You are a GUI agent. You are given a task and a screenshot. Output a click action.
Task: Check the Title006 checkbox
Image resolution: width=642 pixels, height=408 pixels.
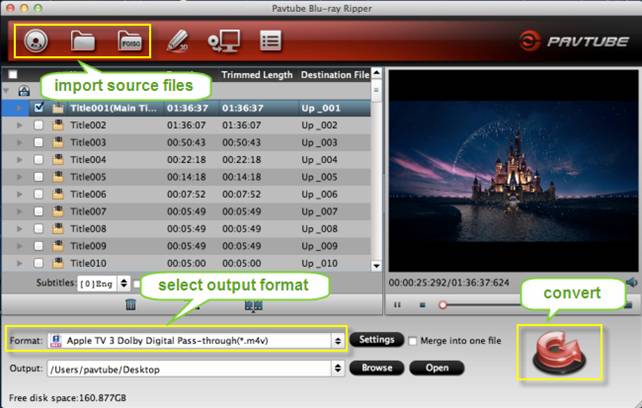pyautogui.click(x=38, y=194)
